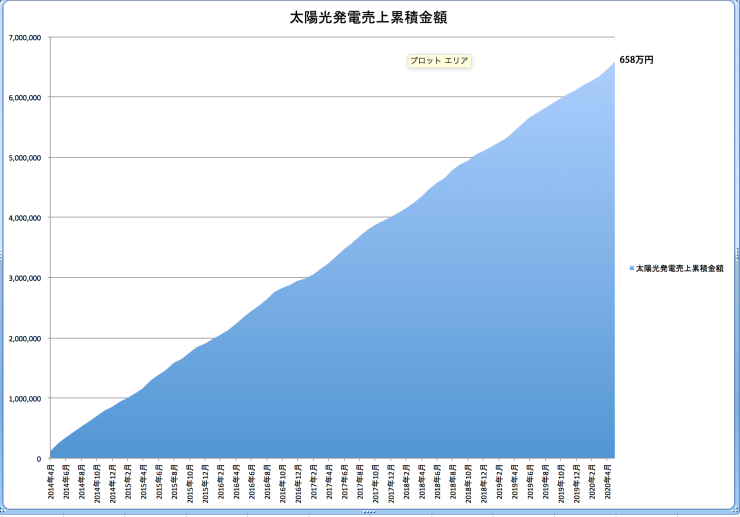Click the 2016年6月 x-axis label
Viewport: 740px width, 517px height.
coord(252,481)
